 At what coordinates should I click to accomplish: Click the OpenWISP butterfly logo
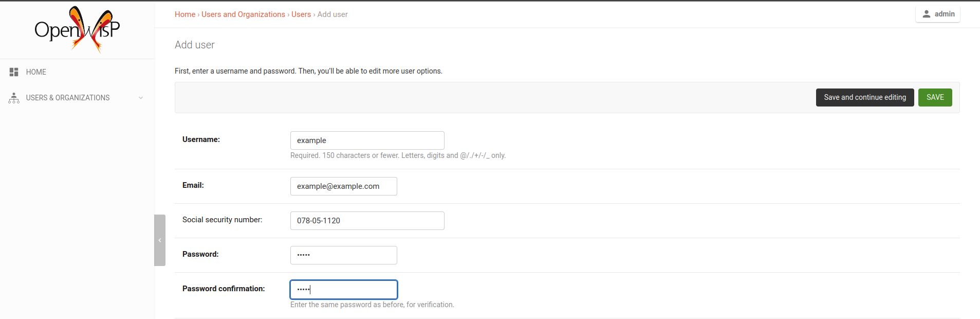click(x=77, y=29)
